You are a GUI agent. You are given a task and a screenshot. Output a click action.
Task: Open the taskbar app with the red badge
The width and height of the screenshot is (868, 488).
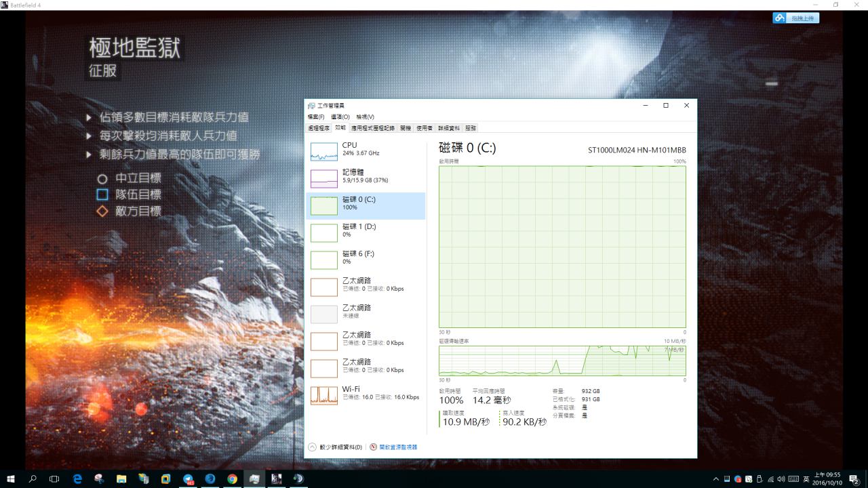189,479
